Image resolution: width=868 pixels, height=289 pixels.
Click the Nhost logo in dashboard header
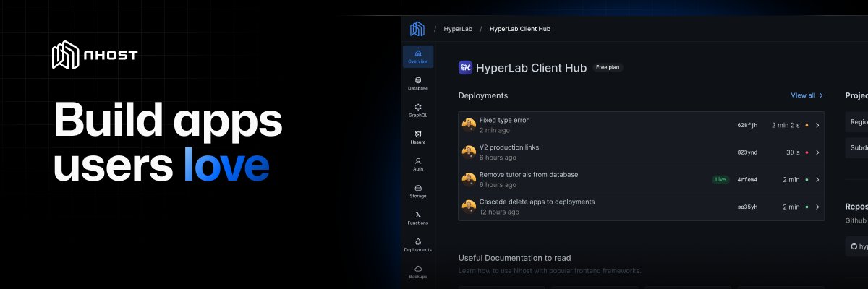click(417, 29)
